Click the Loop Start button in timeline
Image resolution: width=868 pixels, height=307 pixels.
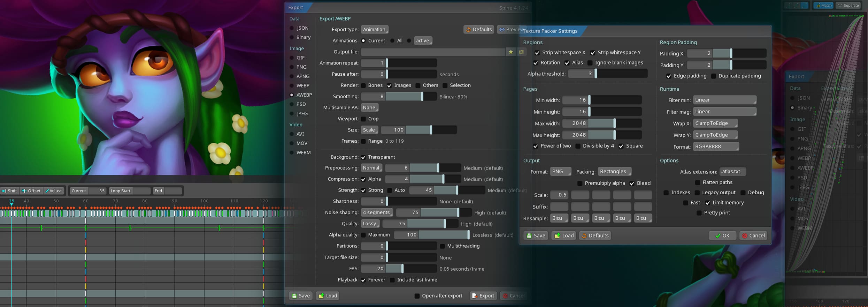pos(120,191)
